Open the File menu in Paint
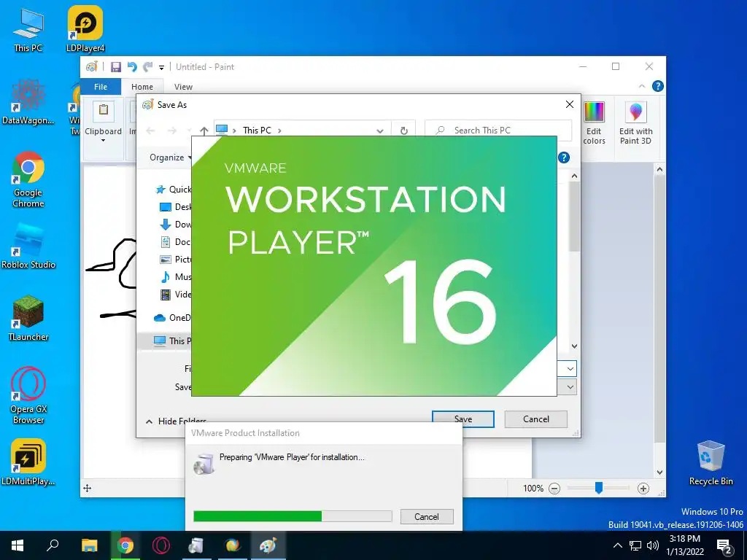This screenshot has height=560, width=747. pos(101,87)
